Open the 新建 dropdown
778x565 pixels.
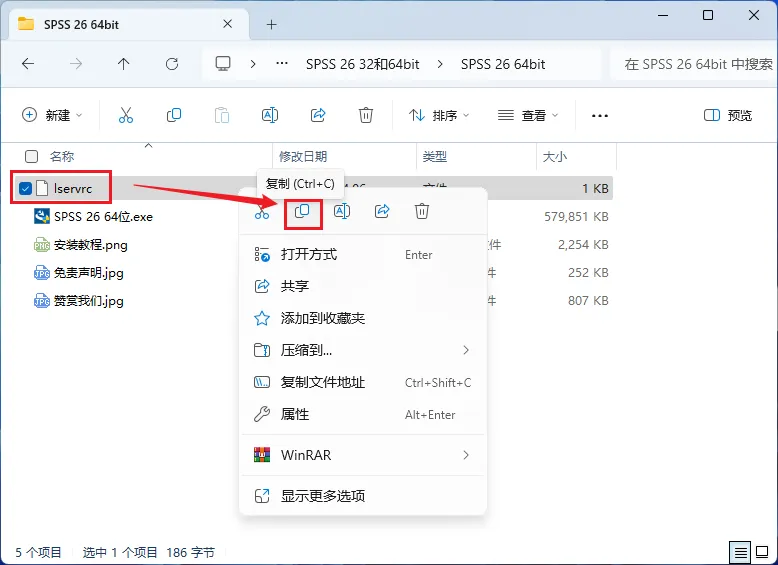(52, 116)
